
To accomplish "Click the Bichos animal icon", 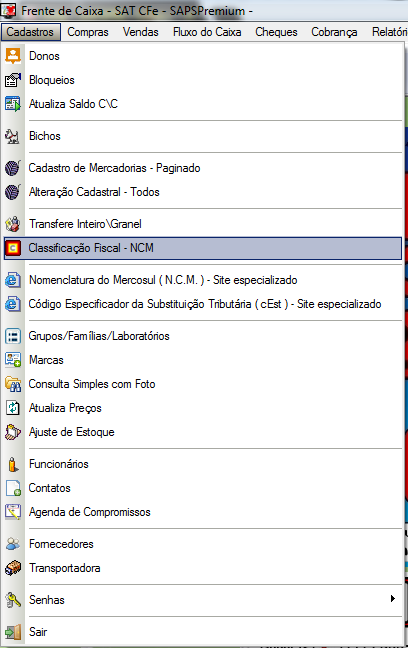I will point(13,136).
